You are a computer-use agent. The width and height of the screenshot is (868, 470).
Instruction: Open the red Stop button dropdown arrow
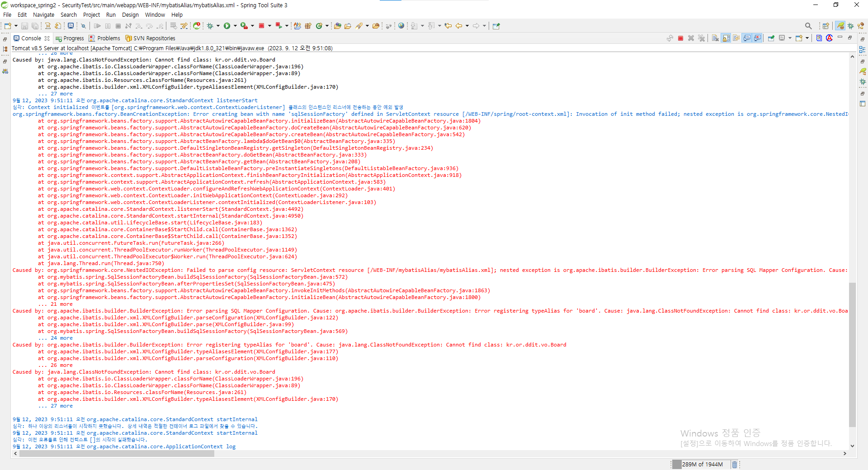[269, 26]
